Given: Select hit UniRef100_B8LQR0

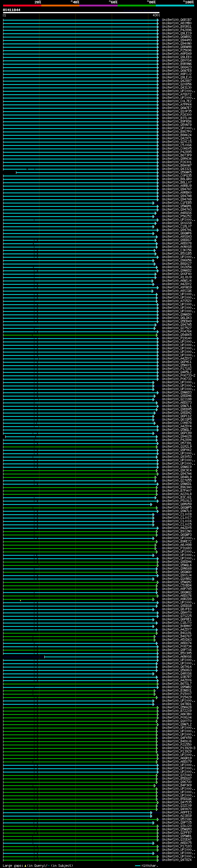Looking at the screenshot, I should coord(176,179).
